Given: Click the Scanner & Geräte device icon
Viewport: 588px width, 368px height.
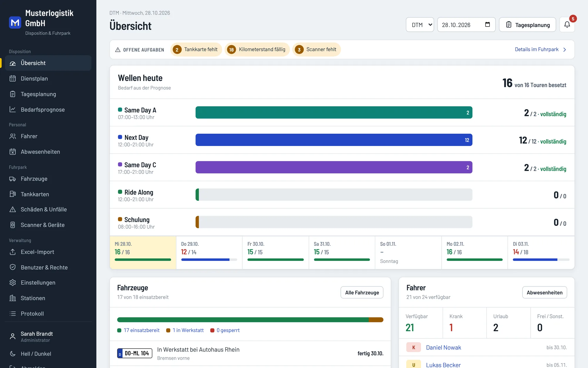Looking at the screenshot, I should click(x=13, y=225).
